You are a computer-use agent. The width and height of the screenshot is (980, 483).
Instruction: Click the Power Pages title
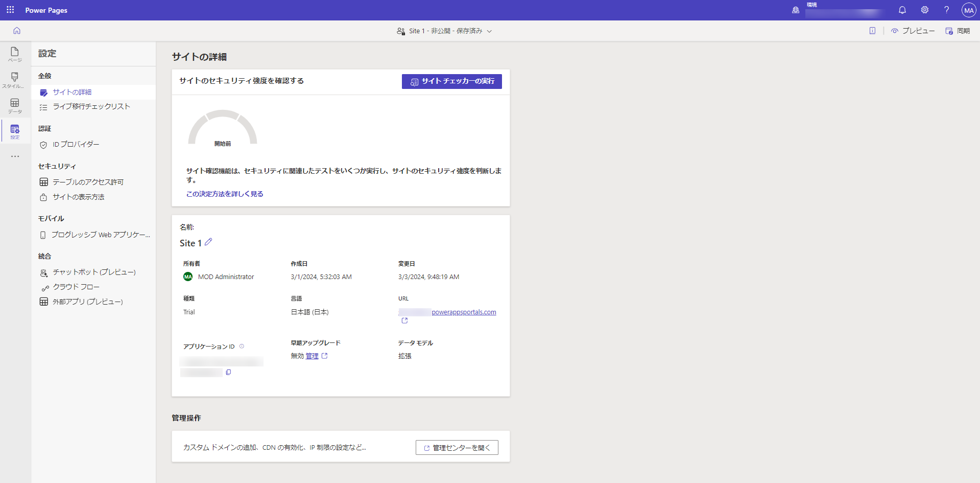click(x=46, y=10)
